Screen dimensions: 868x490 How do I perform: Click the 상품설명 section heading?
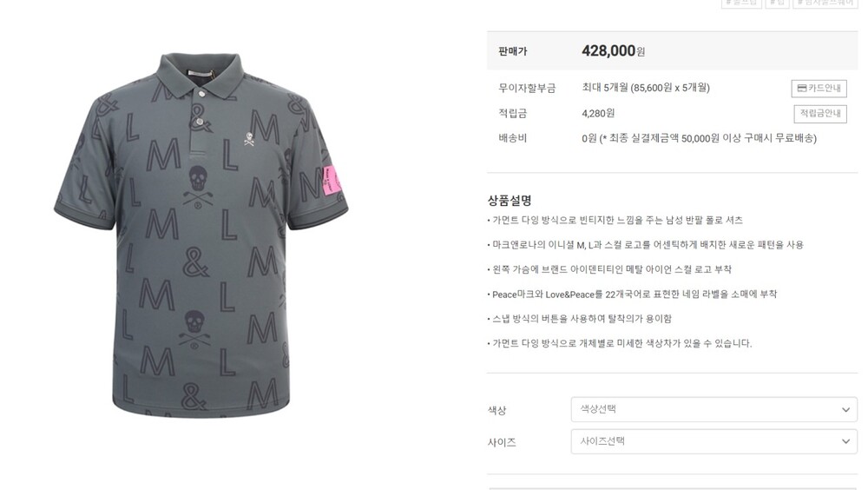(510, 200)
